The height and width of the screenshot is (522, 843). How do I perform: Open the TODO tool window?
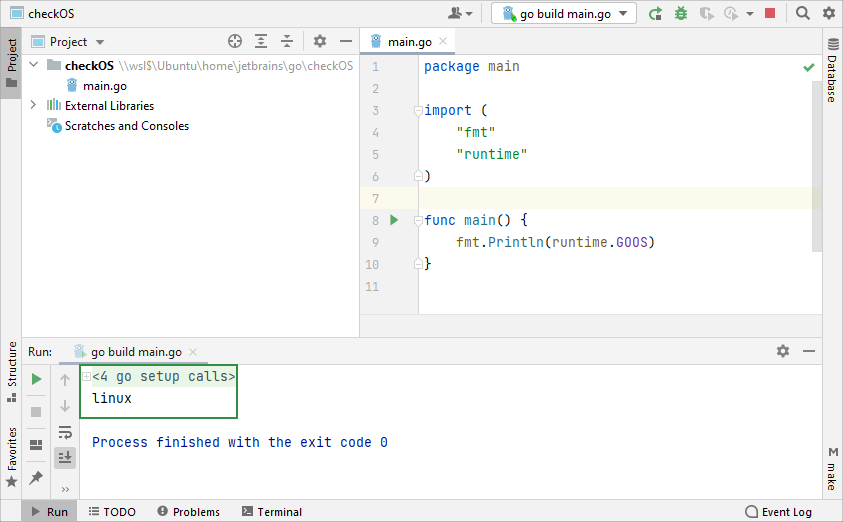(112, 512)
